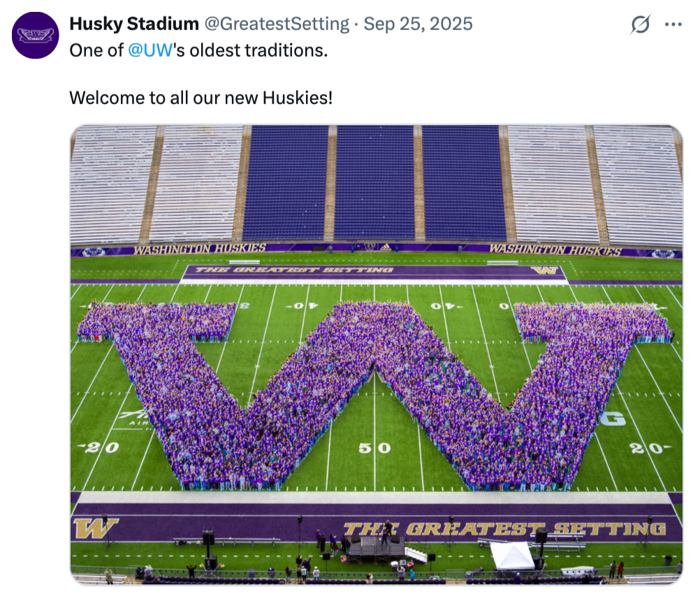Click the small W logo in the top end zone
Screen dimensions: 700x597
coord(544,271)
